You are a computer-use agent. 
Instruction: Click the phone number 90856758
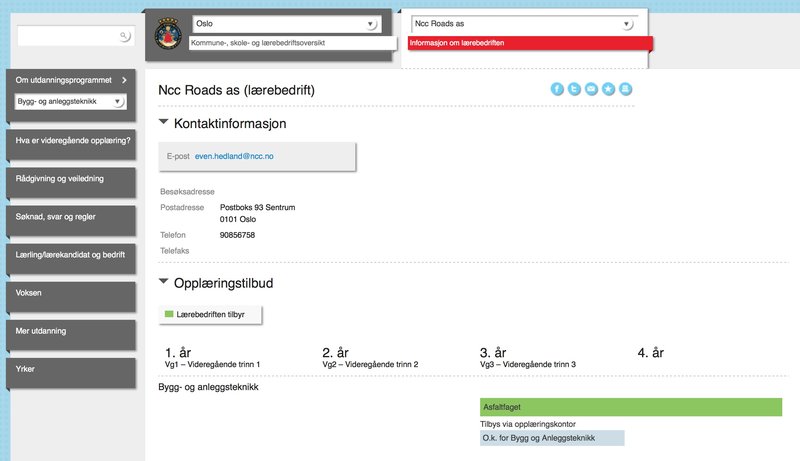point(237,235)
